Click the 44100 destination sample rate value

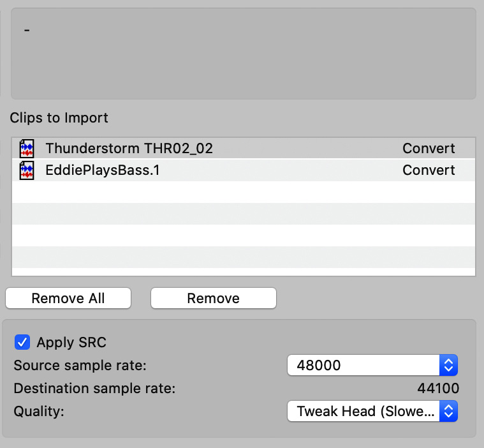[x=438, y=389]
